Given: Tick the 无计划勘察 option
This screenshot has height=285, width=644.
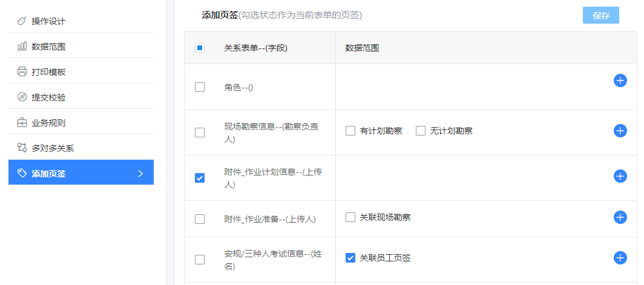Looking at the screenshot, I should tap(421, 131).
